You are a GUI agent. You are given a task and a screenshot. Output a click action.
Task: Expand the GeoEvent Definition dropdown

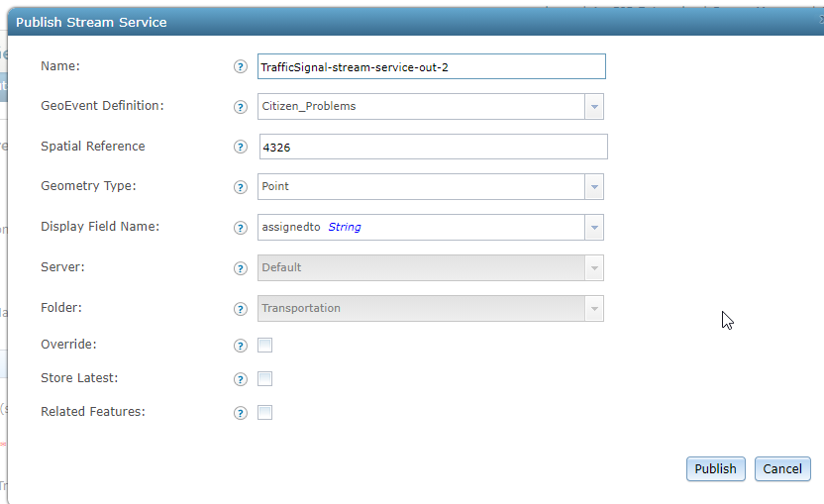tap(594, 107)
